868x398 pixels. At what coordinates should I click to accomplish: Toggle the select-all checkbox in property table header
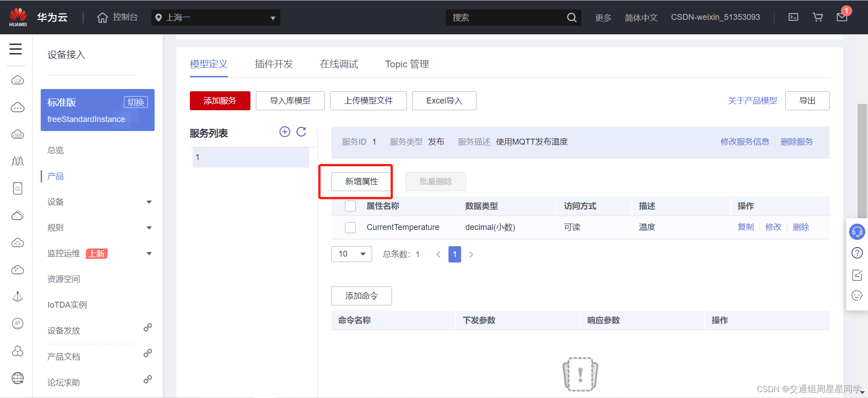[350, 206]
